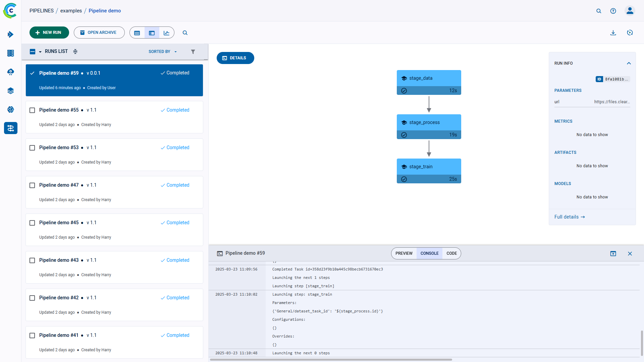
Task: Click the search magnifier above the runs list
Action: pos(185,33)
